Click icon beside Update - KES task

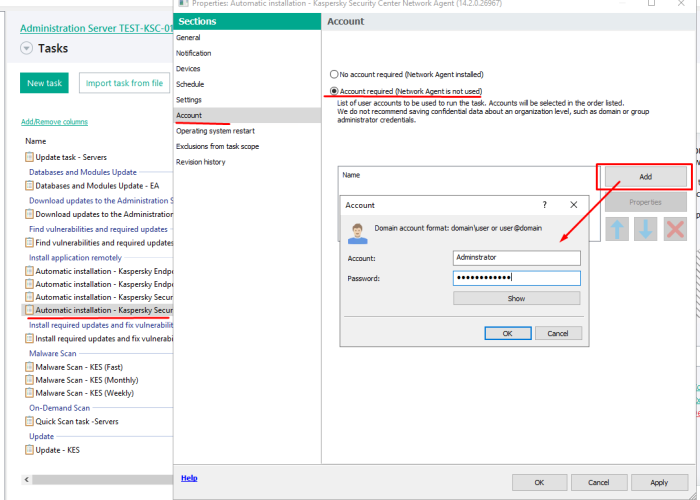click(x=29, y=450)
